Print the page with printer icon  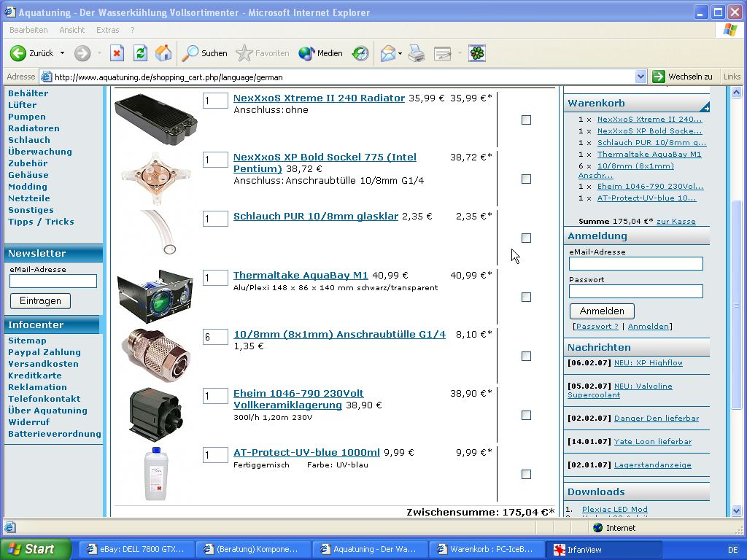point(417,53)
